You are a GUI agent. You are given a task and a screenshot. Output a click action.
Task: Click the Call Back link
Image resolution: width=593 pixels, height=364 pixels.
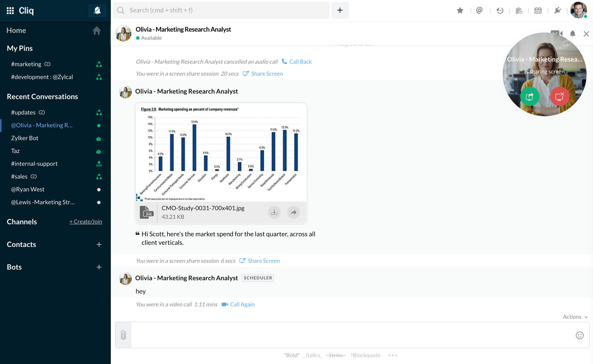(300, 62)
